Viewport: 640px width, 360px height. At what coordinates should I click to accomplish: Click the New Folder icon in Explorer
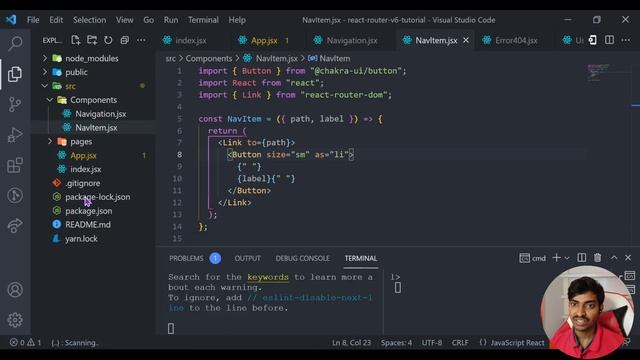point(92,40)
